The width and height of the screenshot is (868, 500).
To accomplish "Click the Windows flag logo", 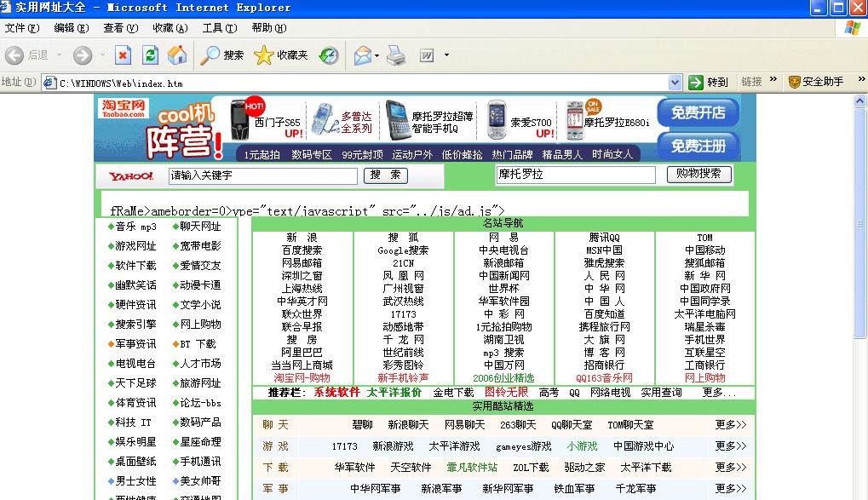I will click(853, 28).
